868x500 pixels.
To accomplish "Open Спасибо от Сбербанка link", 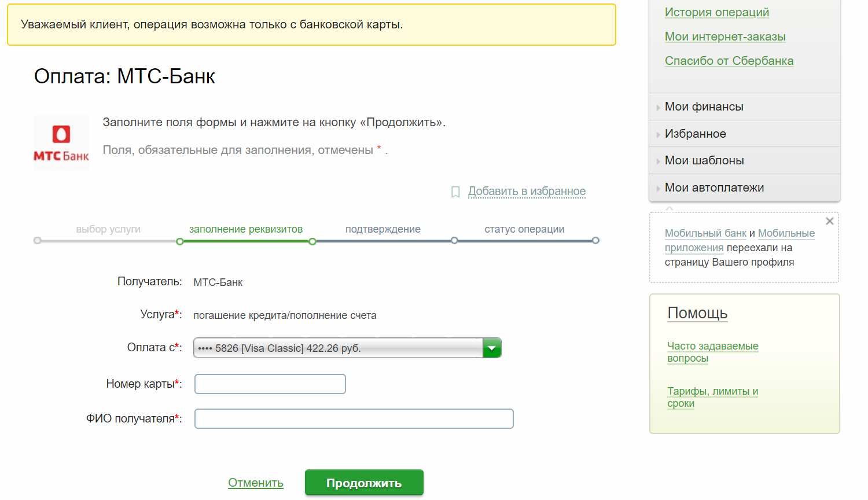I will (729, 61).
